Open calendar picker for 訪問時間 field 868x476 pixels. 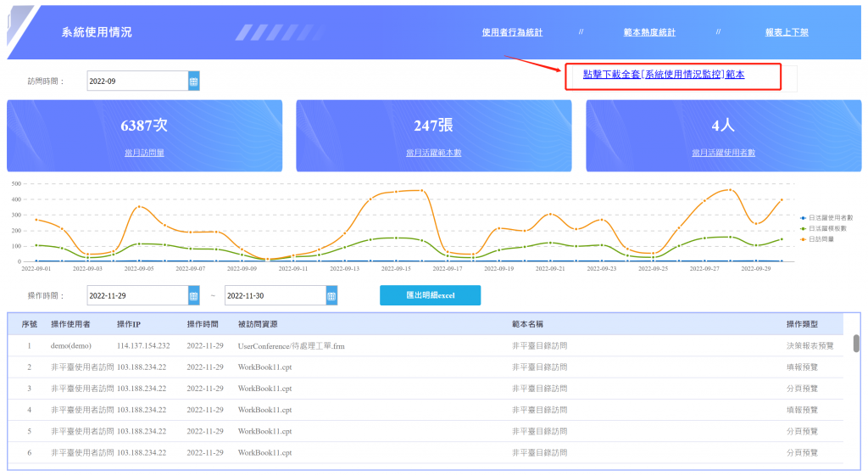pyautogui.click(x=194, y=81)
